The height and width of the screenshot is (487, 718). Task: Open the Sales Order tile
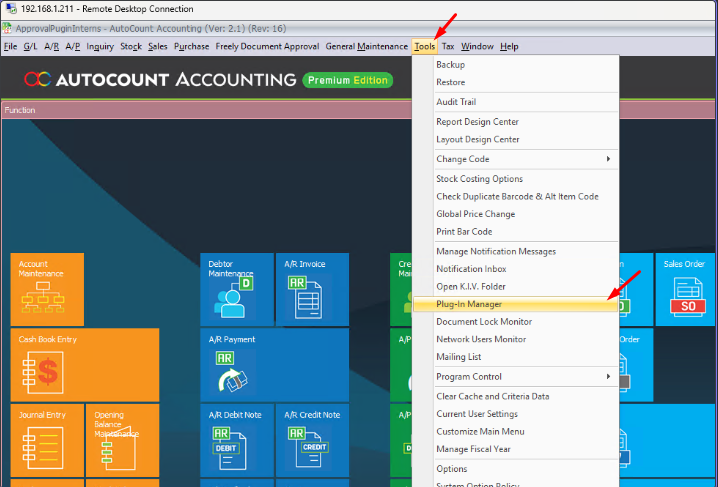tap(686, 289)
